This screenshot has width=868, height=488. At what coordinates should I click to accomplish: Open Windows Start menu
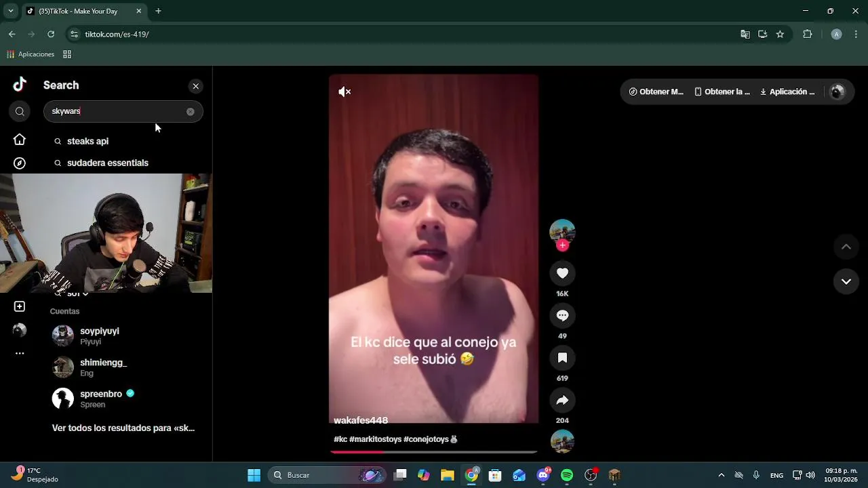pyautogui.click(x=254, y=475)
